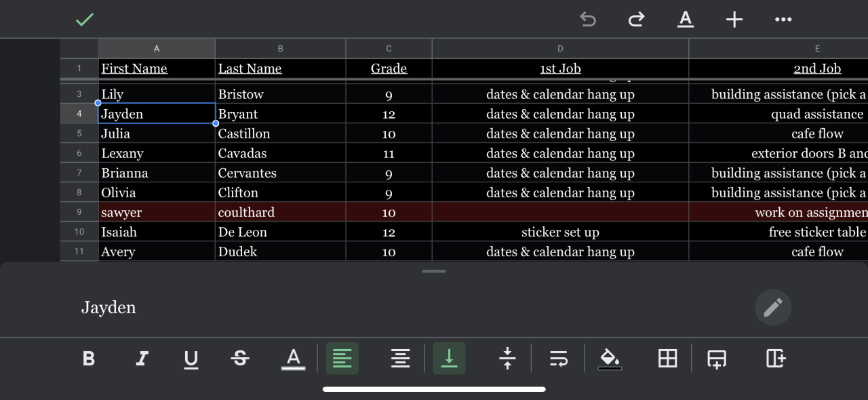Viewport: 868px width, 400px height.
Task: Open the cell borders options
Action: click(668, 359)
